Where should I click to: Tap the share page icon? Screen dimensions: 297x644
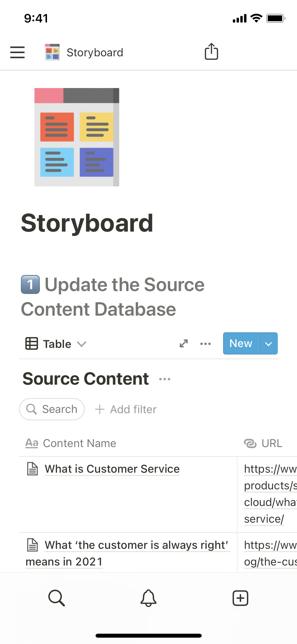211,52
